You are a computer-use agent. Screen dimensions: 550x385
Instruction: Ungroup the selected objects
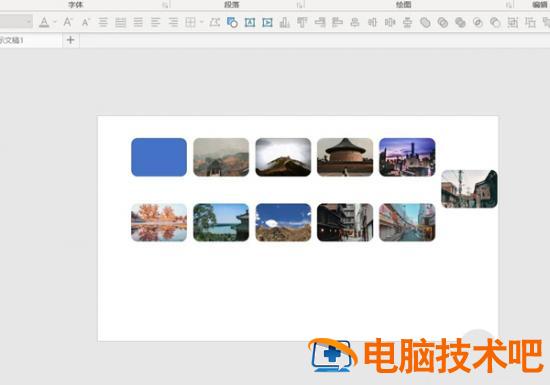click(530, 22)
